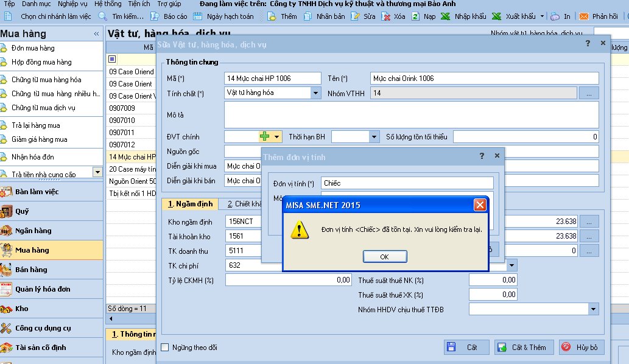Open Trả lại hàng mua
The width and height of the screenshot is (629, 364).
[36, 125]
